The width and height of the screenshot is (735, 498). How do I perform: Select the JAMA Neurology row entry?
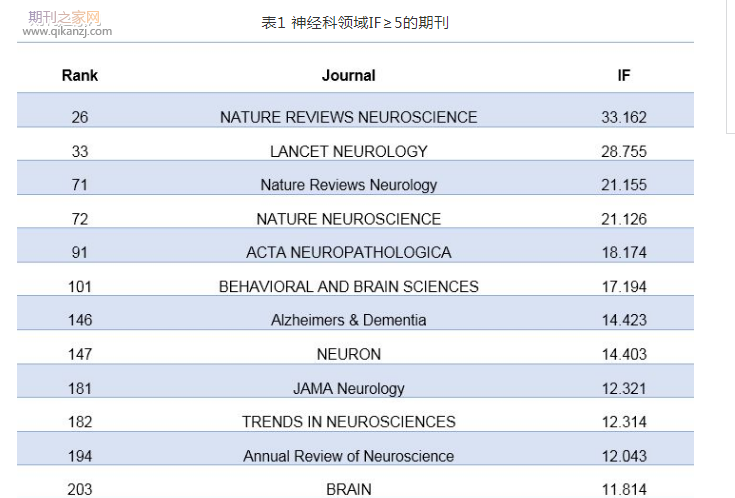coord(349,388)
